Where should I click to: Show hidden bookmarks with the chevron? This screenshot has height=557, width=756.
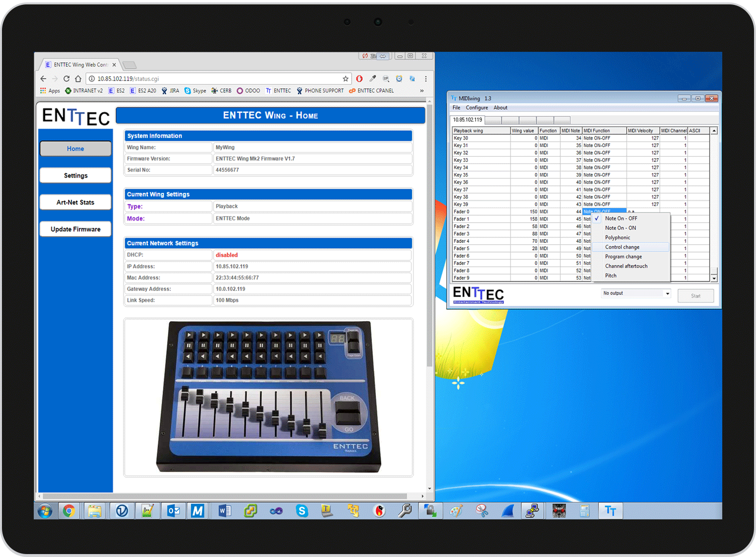pos(422,91)
